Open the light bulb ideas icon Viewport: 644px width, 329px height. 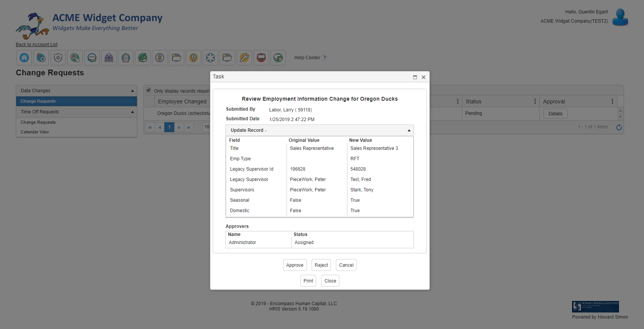click(194, 58)
